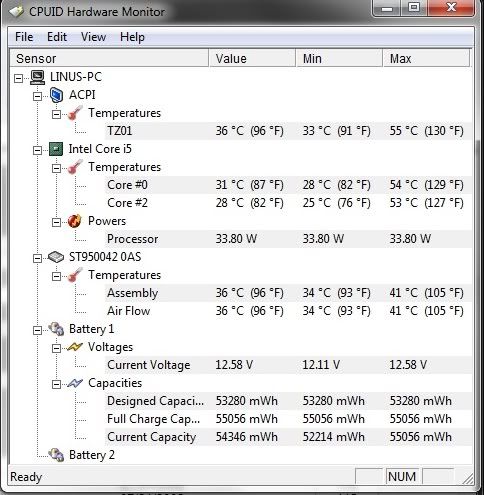Click the thermometer icon under ST950042 0AS

pos(75,275)
